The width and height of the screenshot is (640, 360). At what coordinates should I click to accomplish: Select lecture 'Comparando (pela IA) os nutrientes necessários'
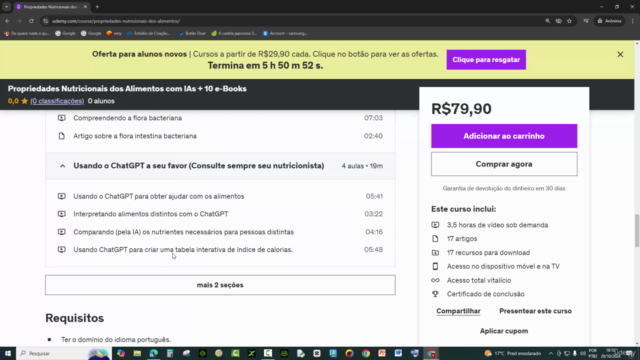184,232
